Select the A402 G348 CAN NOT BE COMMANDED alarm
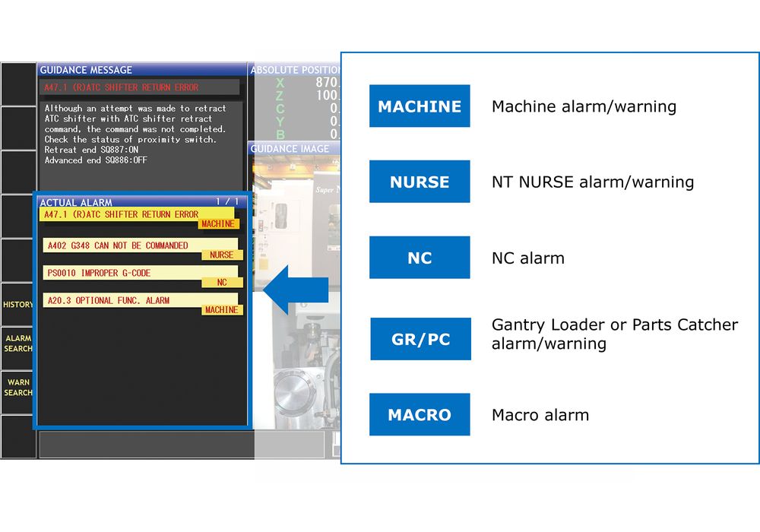The height and width of the screenshot is (532, 760). pos(116,245)
